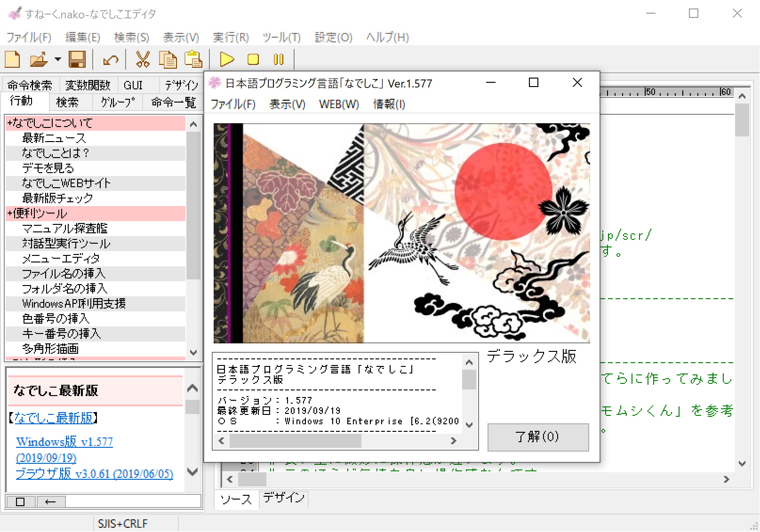
Task: Collapse the +なでしこについて section
Action: click(96, 123)
